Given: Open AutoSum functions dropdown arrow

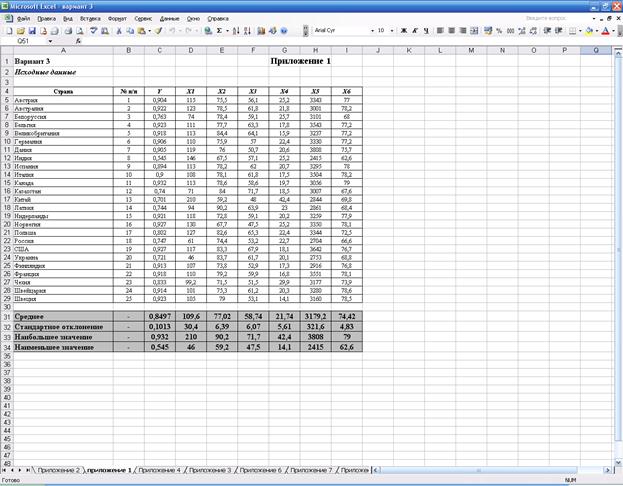Looking at the screenshot, I should (227, 31).
